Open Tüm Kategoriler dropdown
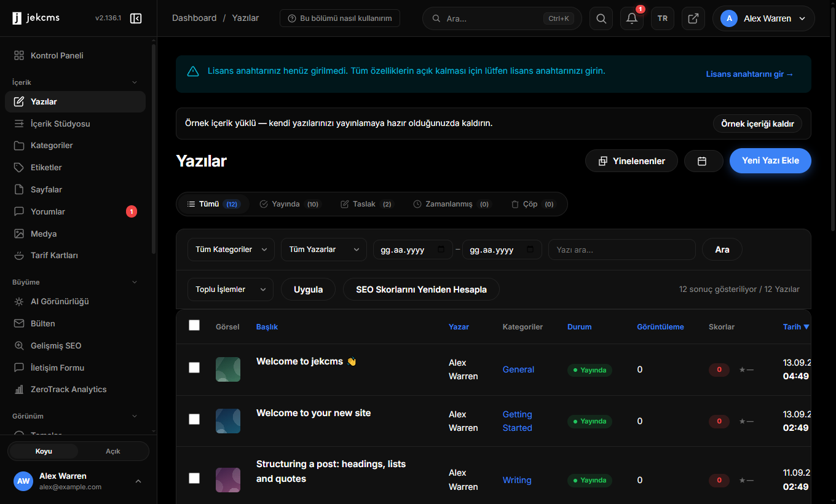This screenshot has height=504, width=836. (231, 250)
